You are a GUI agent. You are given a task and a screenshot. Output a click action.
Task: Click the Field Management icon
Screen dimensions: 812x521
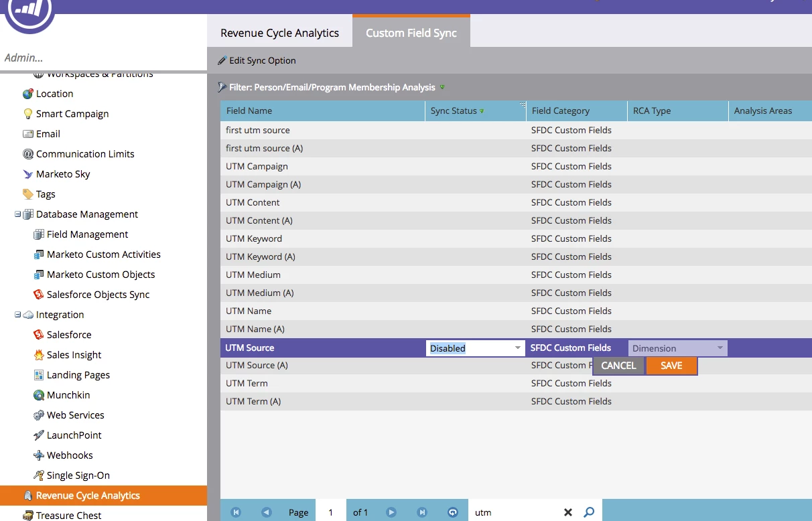pos(38,234)
